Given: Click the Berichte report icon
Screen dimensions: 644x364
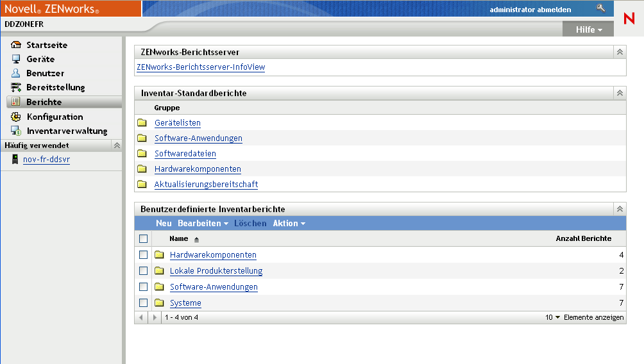Looking at the screenshot, I should coord(15,102).
